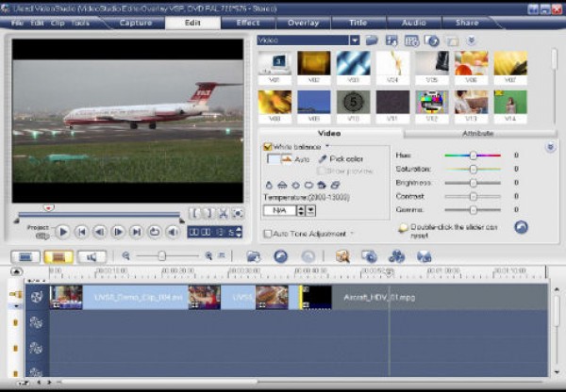Click the Load Video folder icon
The width and height of the screenshot is (566, 392).
(x=372, y=41)
